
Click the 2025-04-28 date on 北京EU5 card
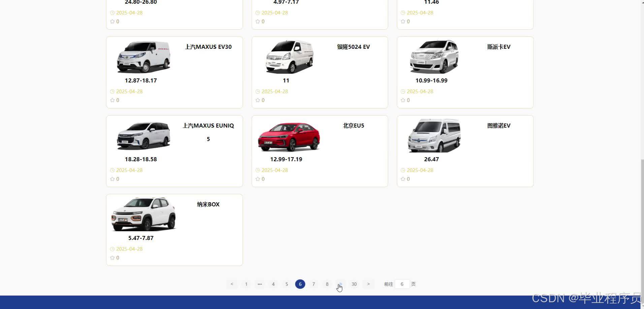275,170
